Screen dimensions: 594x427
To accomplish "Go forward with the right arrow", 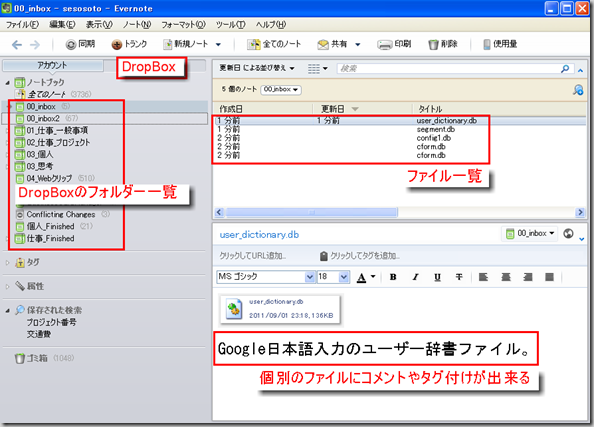I will (35, 45).
